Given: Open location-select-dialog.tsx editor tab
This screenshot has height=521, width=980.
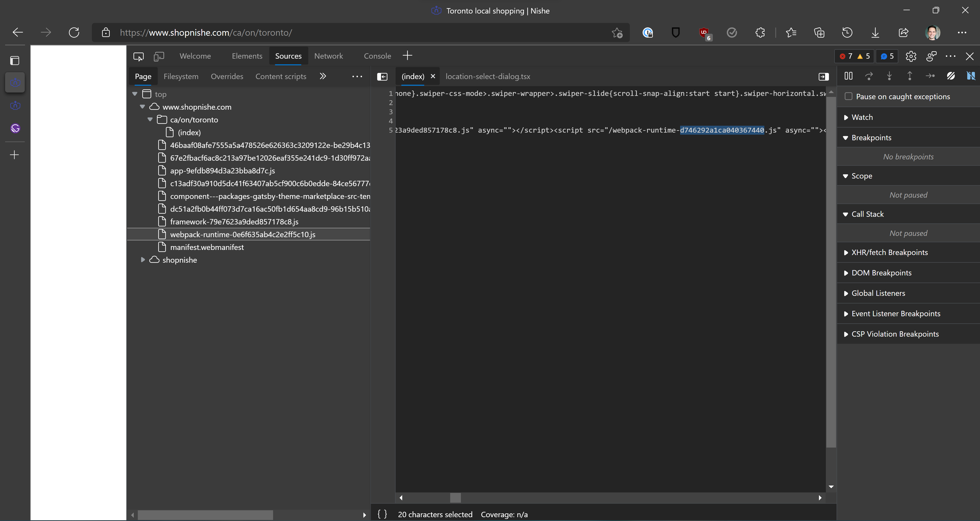Looking at the screenshot, I should coord(488,77).
